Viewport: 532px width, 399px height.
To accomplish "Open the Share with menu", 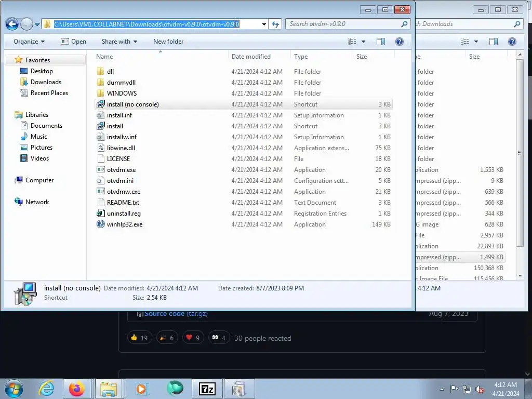I will [119, 42].
